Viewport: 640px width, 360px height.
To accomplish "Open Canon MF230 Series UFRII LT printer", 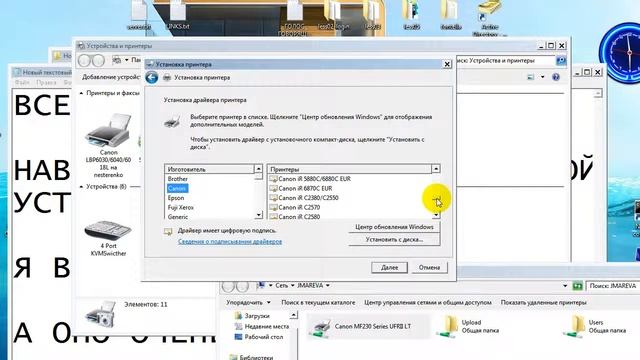I will (x=368, y=327).
